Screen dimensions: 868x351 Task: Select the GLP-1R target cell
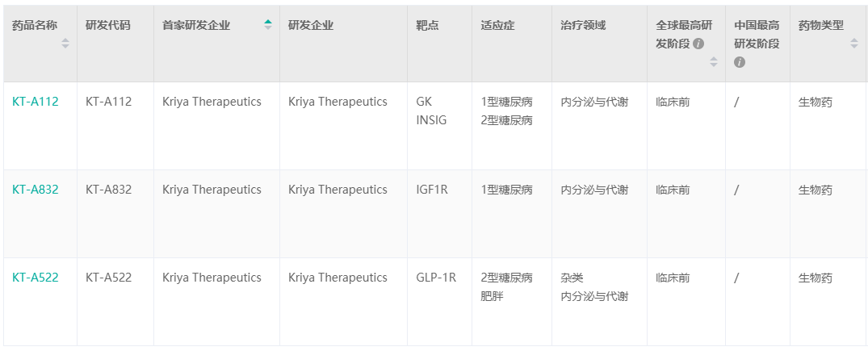click(436, 278)
